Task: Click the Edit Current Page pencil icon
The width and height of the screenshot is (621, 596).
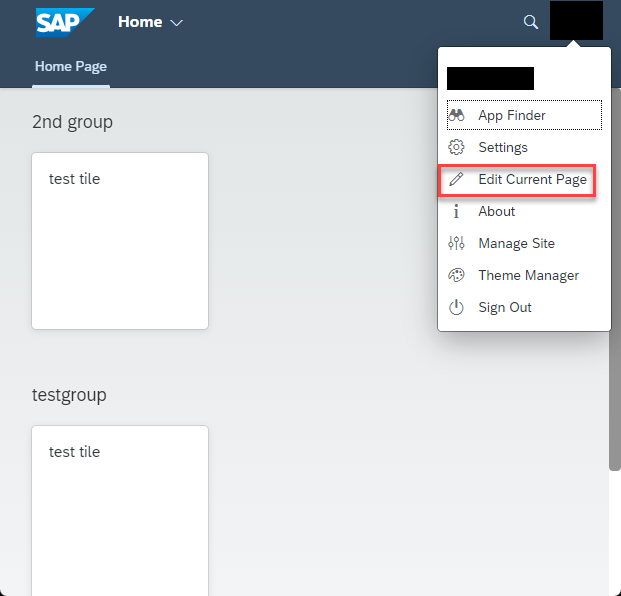Action: pyautogui.click(x=456, y=179)
